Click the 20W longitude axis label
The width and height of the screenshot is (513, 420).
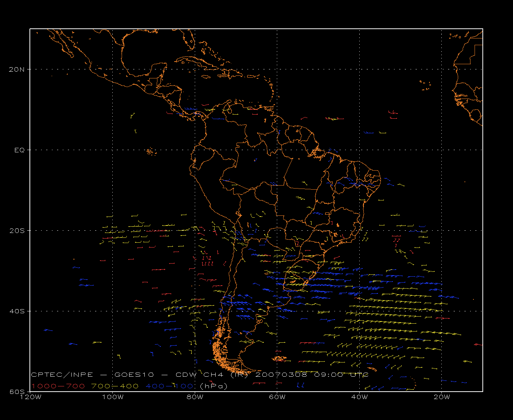pos(442,397)
